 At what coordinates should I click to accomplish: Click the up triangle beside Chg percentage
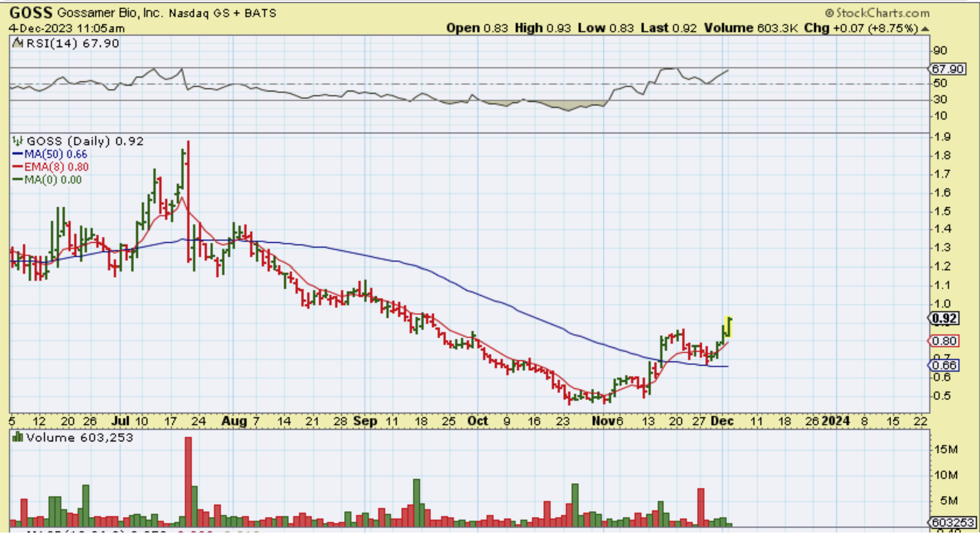click(925, 29)
